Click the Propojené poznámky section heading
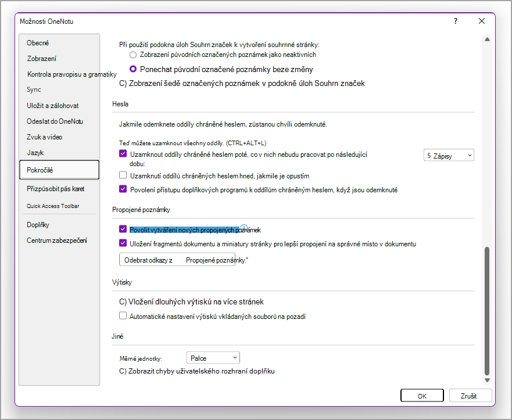512x420 pixels. [x=141, y=210]
